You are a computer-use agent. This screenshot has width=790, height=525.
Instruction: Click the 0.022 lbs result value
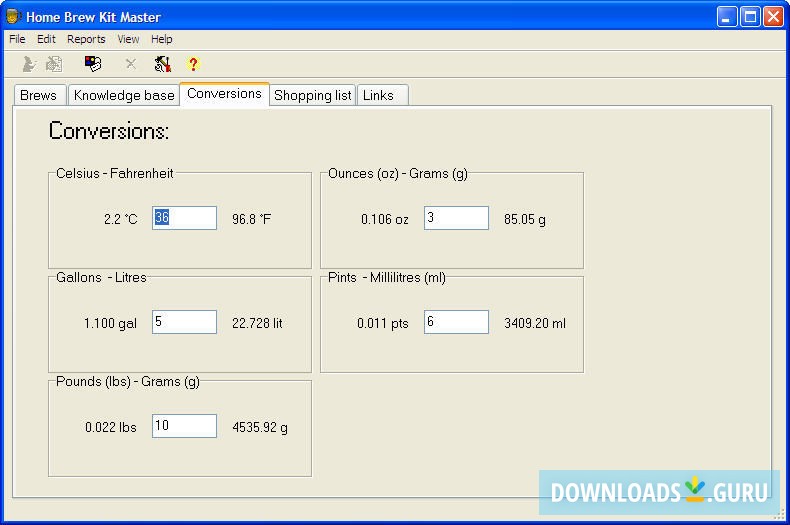pos(111,427)
